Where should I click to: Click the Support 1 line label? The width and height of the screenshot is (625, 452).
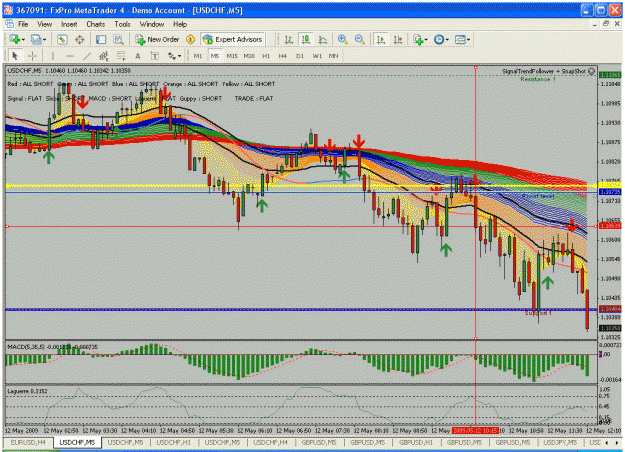click(x=538, y=313)
